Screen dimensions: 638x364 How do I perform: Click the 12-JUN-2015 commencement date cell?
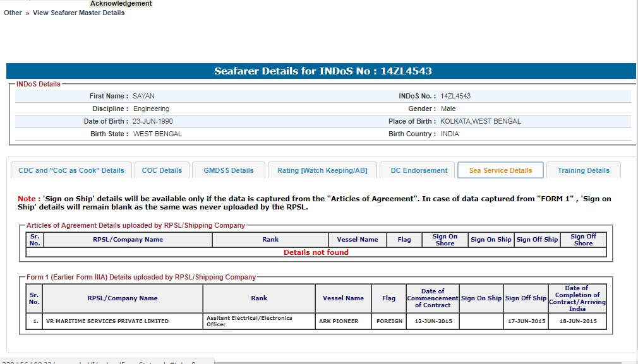(433, 321)
